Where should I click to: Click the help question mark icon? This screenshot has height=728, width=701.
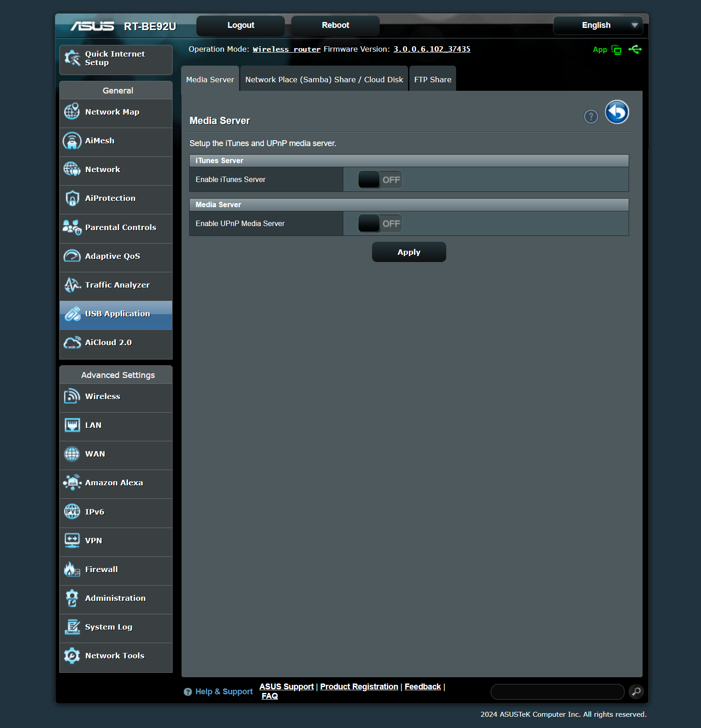[x=591, y=117]
